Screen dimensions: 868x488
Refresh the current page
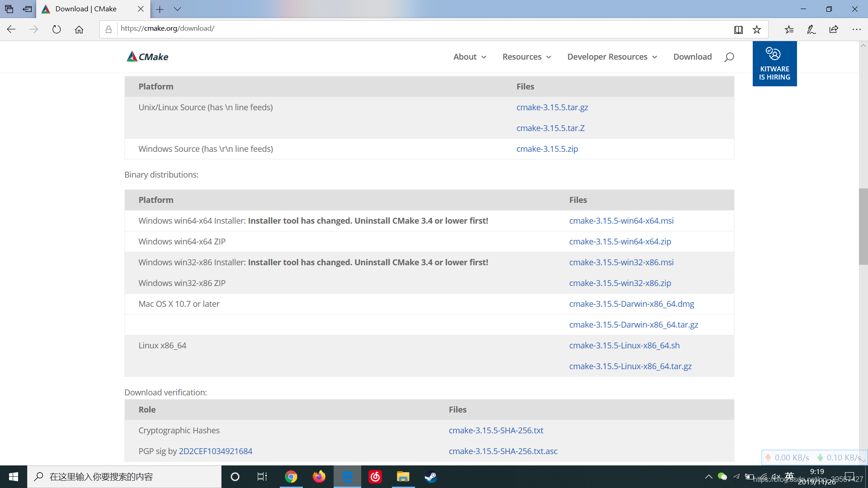coord(56,28)
